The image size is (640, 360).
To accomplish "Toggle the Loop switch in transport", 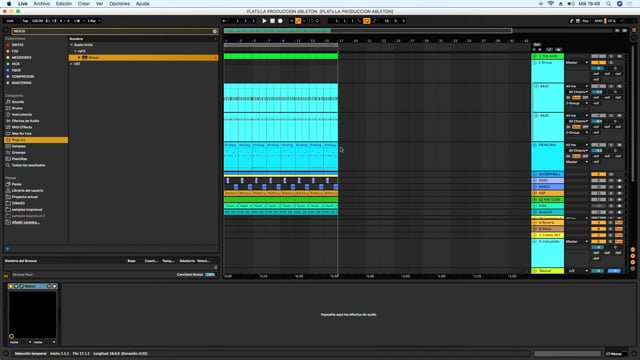I will coord(367,21).
